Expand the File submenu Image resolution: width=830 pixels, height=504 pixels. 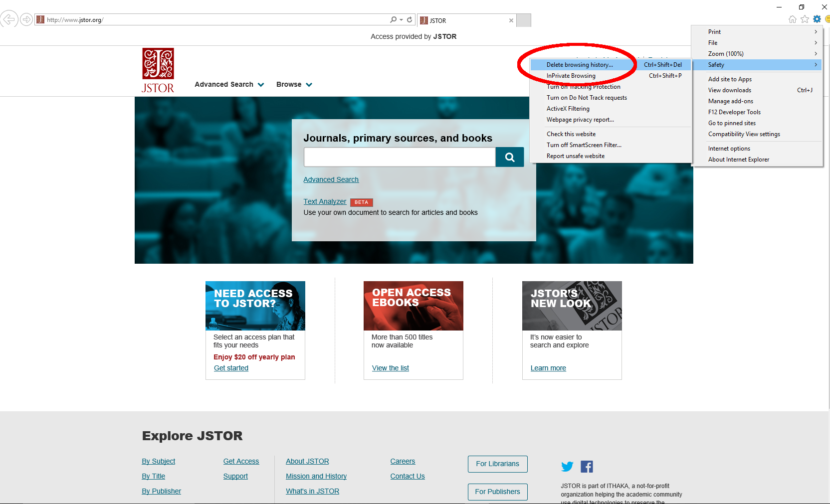(757, 43)
